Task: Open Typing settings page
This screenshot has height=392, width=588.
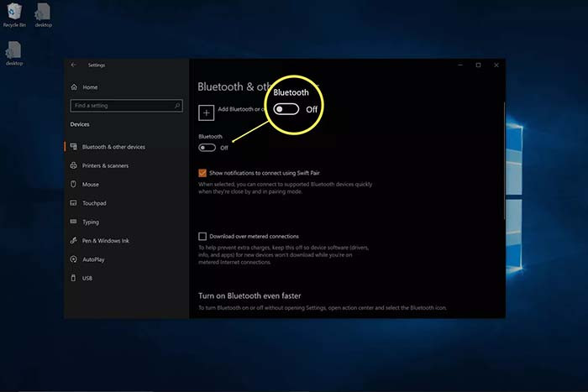Action: click(x=91, y=222)
